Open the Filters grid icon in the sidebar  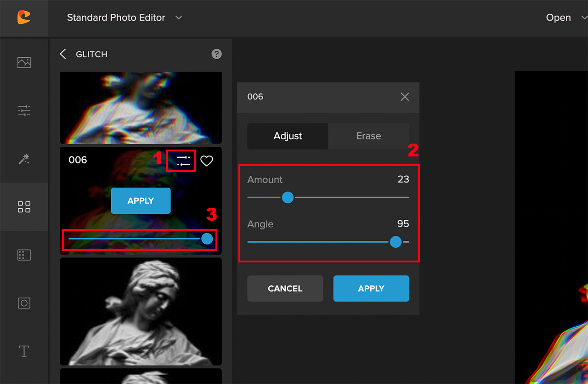point(25,206)
